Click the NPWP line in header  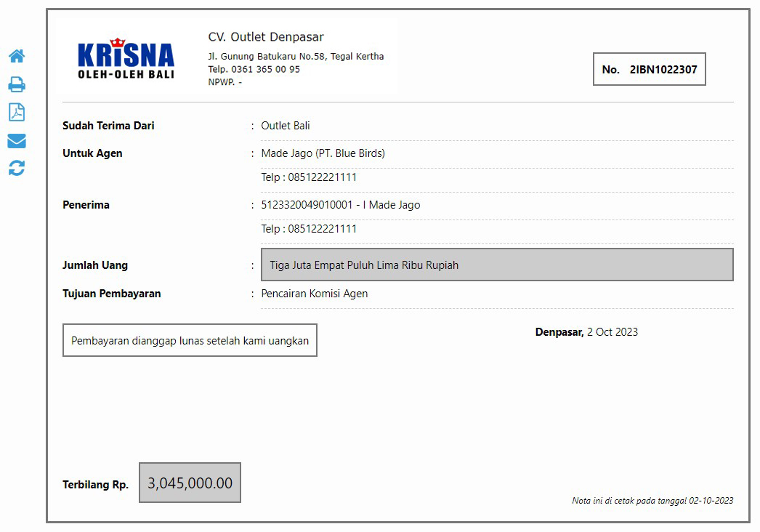tap(225, 82)
